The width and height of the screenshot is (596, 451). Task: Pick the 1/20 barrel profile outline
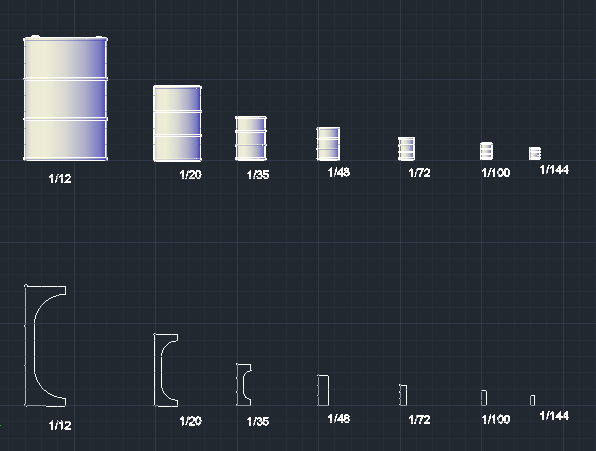166,370
